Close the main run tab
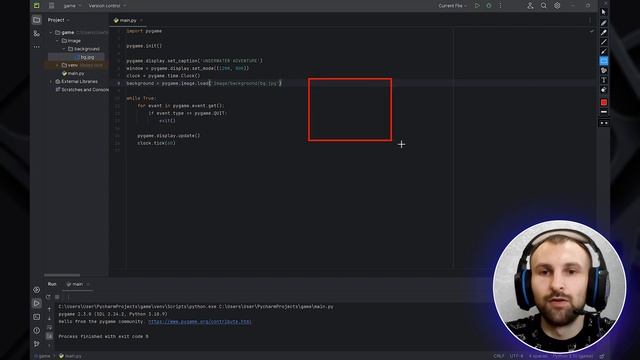The image size is (640, 360). point(88,284)
